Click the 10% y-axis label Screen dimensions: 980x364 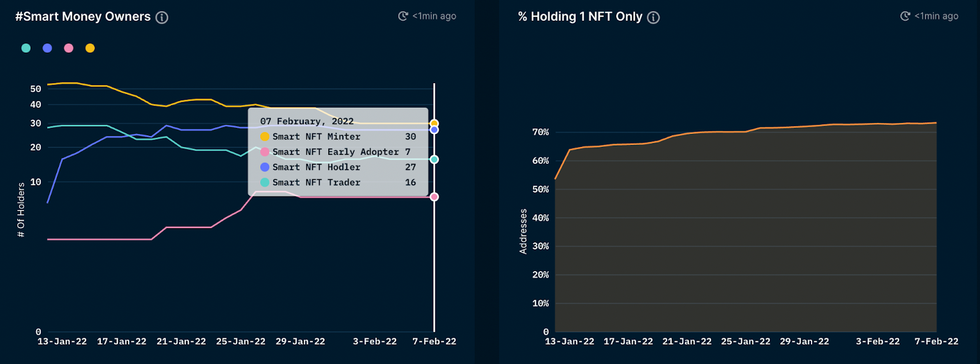coord(541,303)
